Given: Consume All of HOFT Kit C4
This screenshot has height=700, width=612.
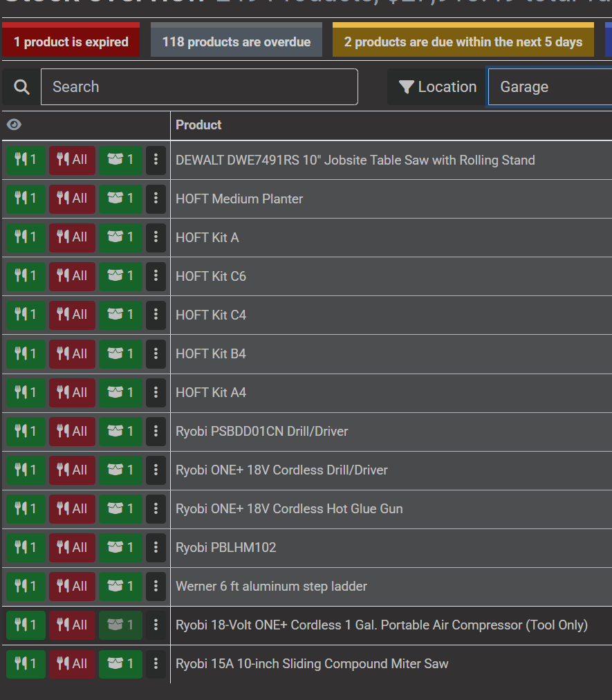Looking at the screenshot, I should (x=72, y=315).
